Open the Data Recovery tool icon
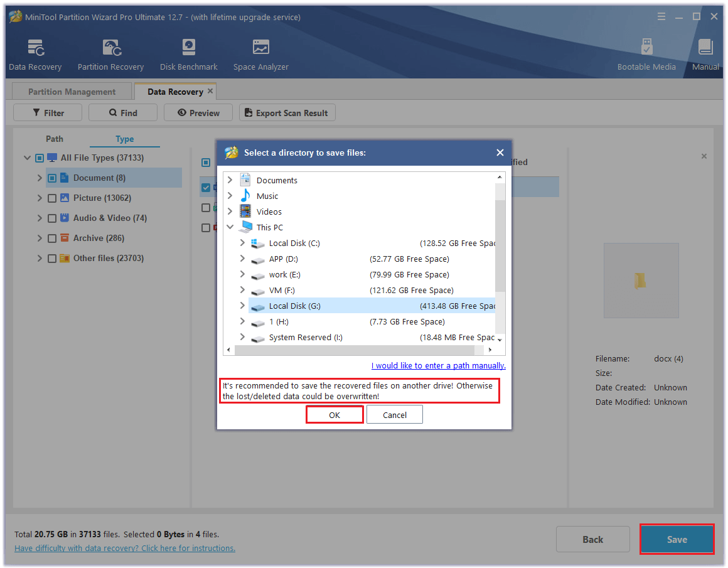This screenshot has width=728, height=568. point(35,47)
